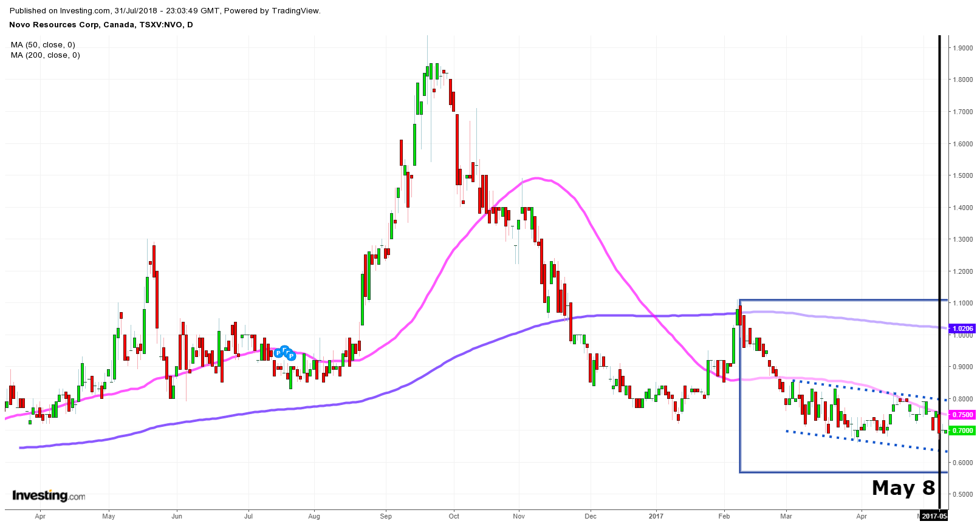
Task: Click the rightmost blue P event marker
Action: click(x=291, y=356)
